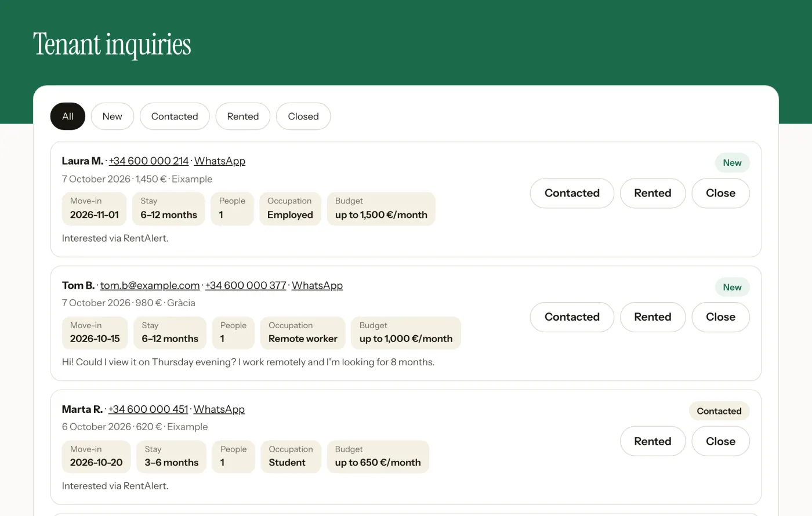This screenshot has height=516, width=812.
Task: Open the Rented filter tab
Action: click(243, 117)
